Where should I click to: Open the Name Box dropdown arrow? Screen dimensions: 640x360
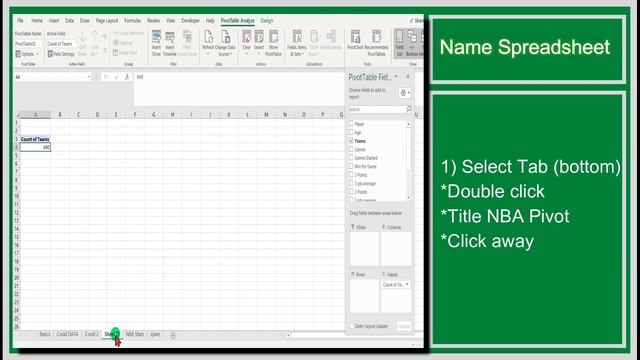click(x=89, y=77)
